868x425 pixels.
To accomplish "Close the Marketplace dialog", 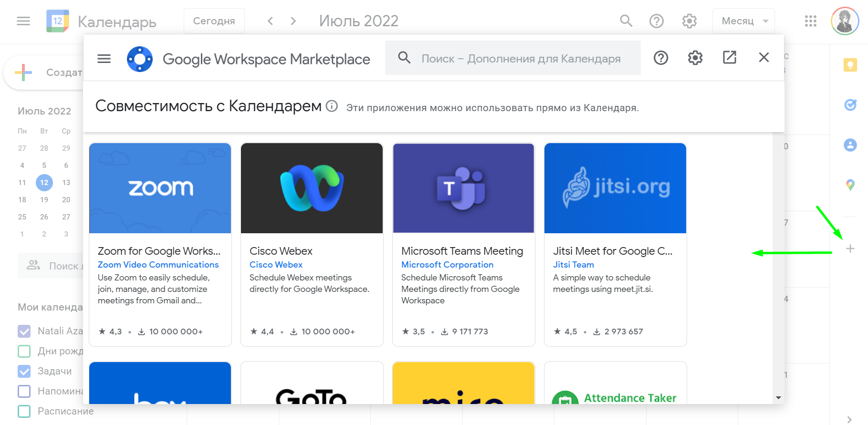I will pos(764,58).
